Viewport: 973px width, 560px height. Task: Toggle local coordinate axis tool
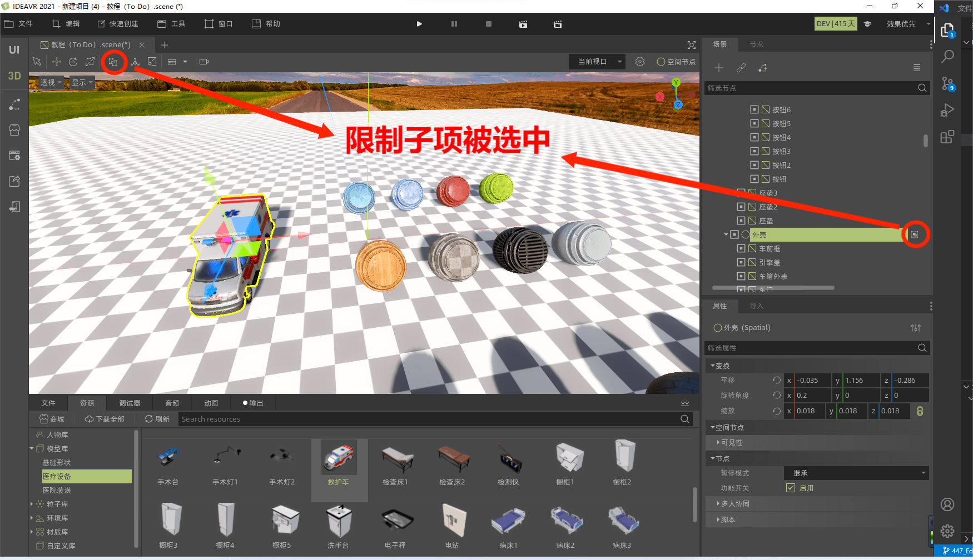(x=135, y=62)
